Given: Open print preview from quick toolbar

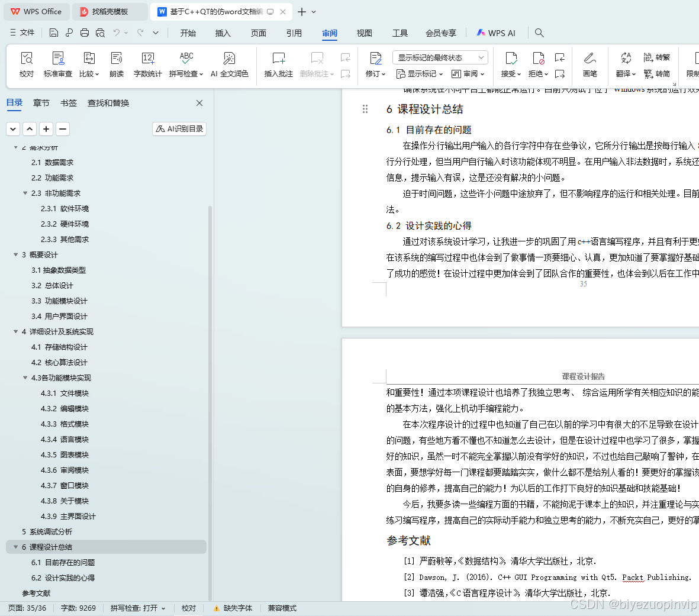Looking at the screenshot, I should [x=100, y=33].
